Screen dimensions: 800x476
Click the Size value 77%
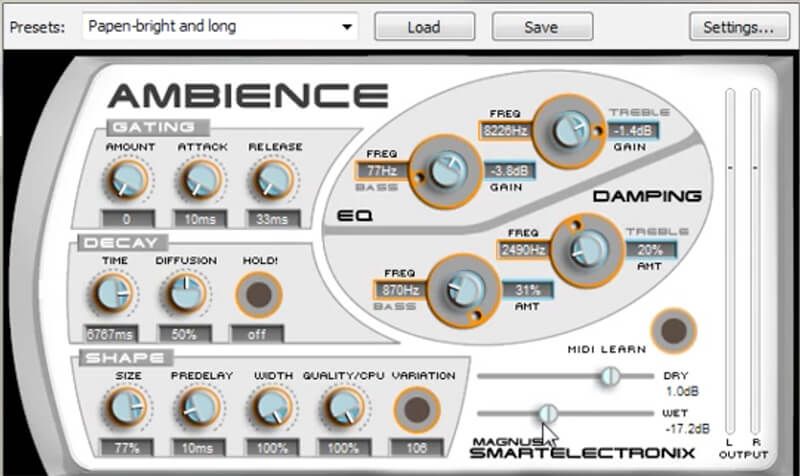point(127,448)
